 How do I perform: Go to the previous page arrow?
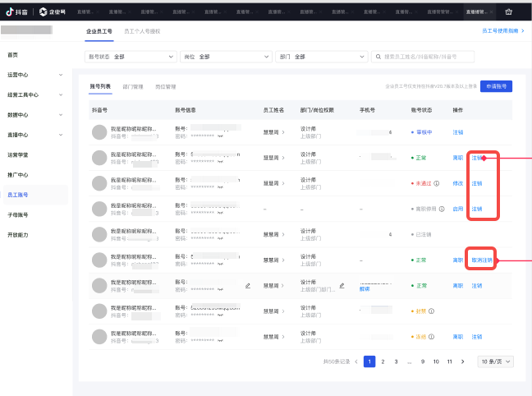point(356,361)
